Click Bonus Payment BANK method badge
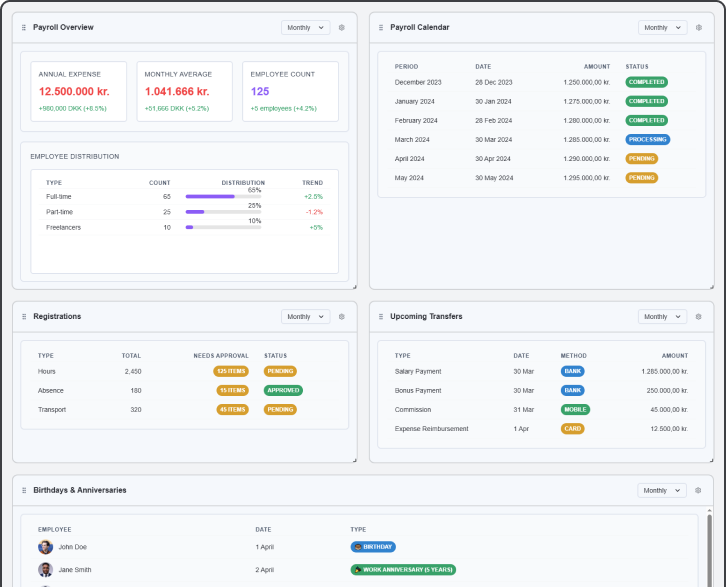This screenshot has height=587, width=726. point(573,390)
